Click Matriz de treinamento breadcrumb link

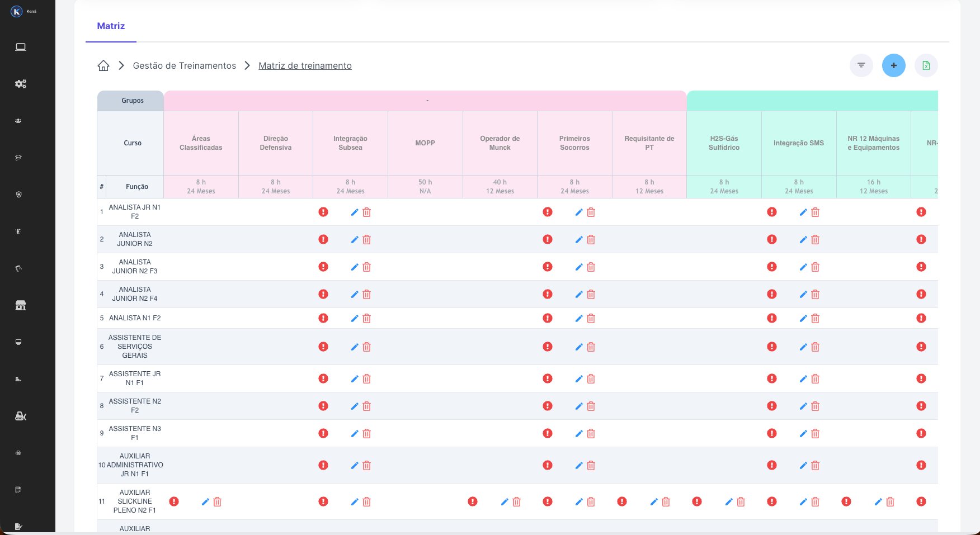coord(305,66)
